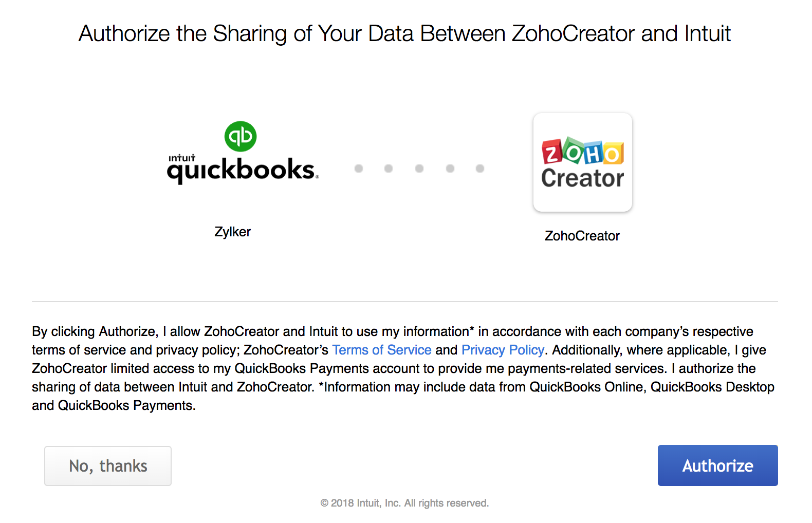Screen dimensions: 812x523
Task: Select the Zoho Creator logo tile
Action: (x=582, y=162)
